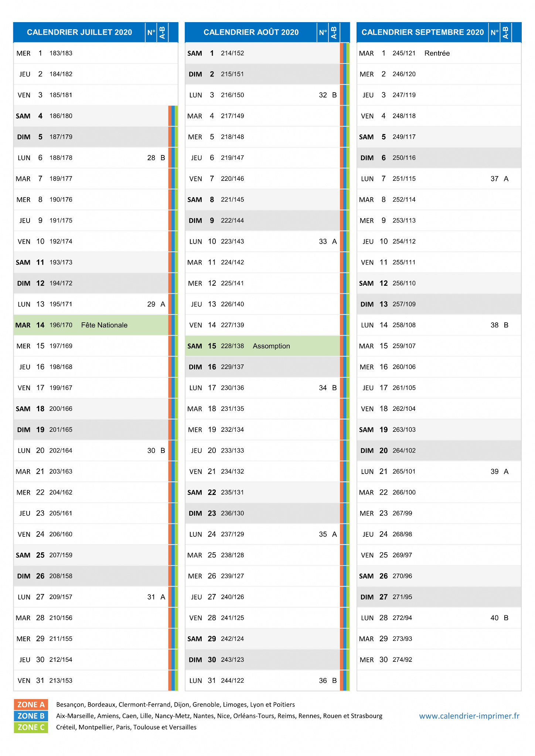Viewport: 535px width, 756px height.
Task: Click the Rentrée label on September 1
Action: point(437,53)
